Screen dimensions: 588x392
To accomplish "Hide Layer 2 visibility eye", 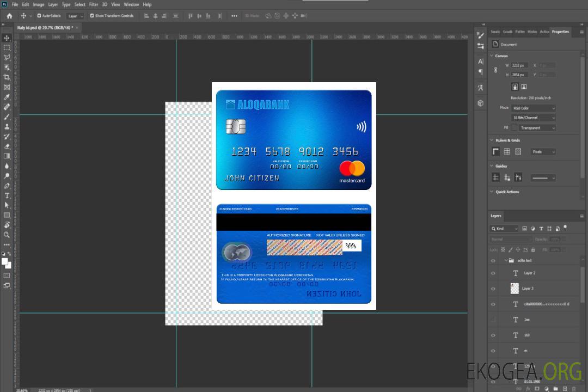I will click(x=493, y=273).
